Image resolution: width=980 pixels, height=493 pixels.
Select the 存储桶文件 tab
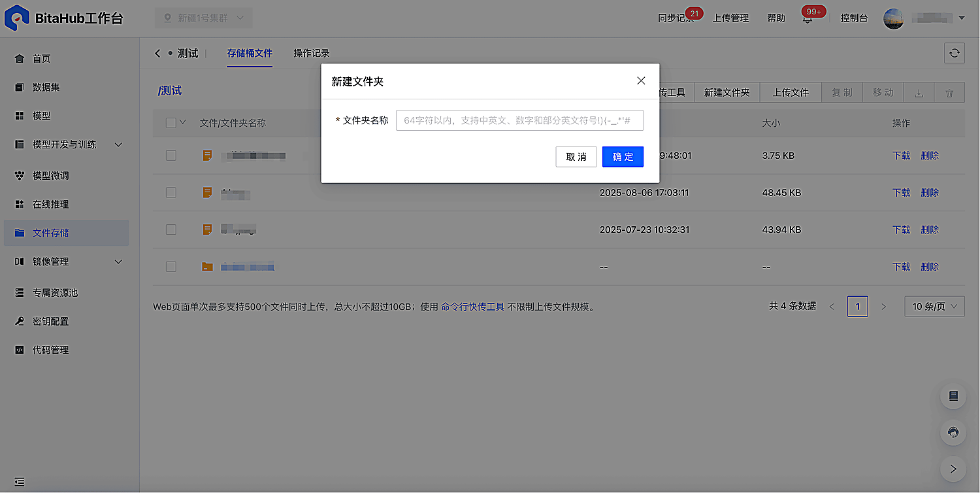[x=250, y=54]
